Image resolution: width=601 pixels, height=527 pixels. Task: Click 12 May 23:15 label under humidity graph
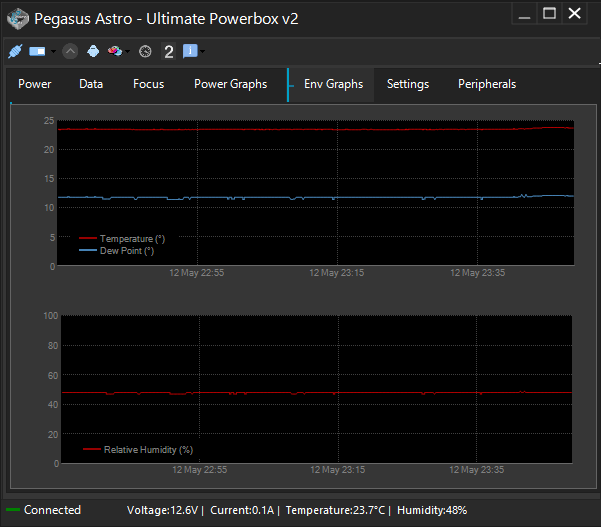338,470
